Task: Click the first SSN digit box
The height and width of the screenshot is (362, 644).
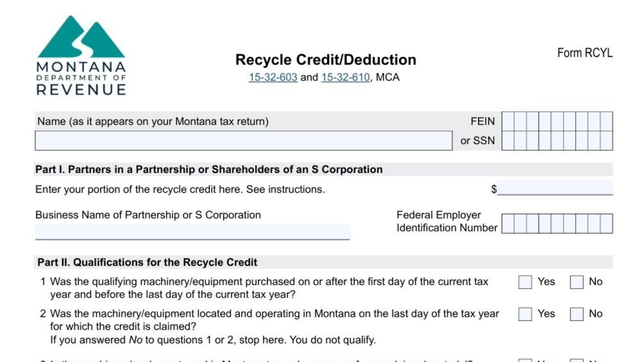Action: [x=508, y=141]
